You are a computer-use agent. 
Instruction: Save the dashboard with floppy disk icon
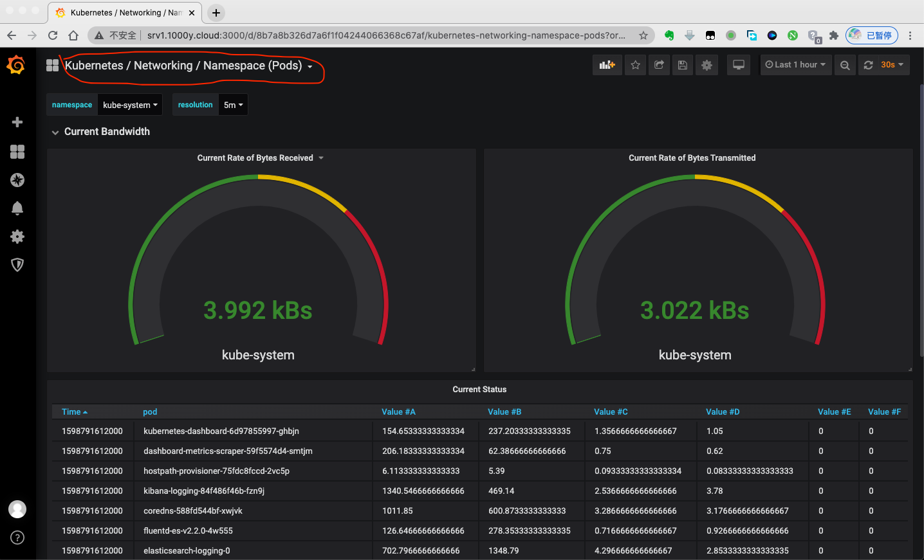pos(683,65)
